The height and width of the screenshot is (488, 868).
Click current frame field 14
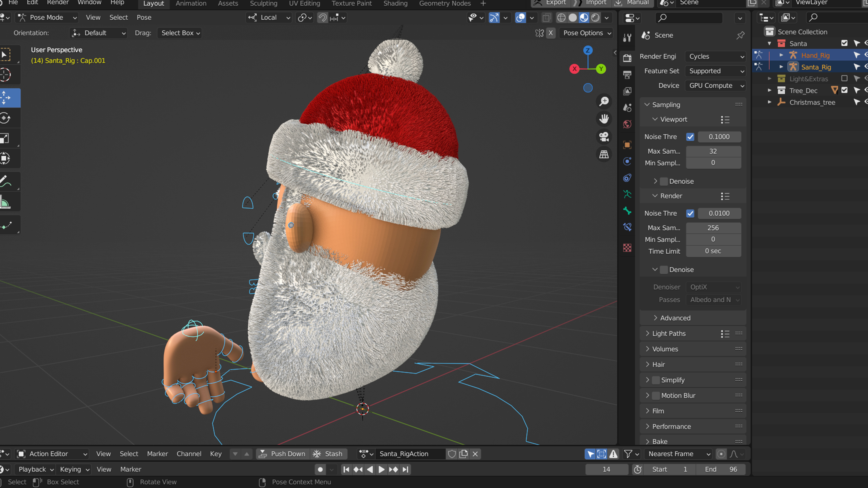pos(606,469)
